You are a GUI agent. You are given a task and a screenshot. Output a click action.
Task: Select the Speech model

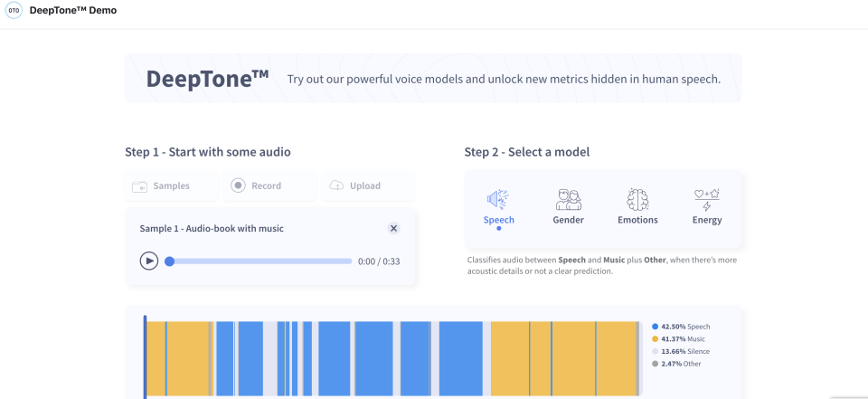point(499,208)
